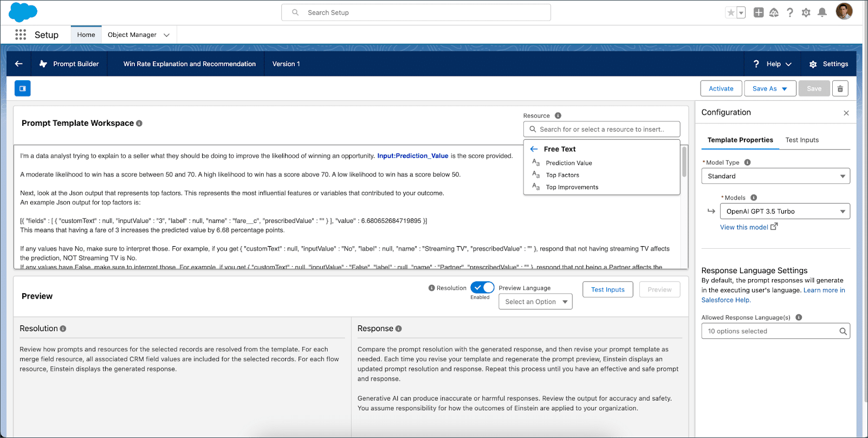Open the Help menu in Prompt Builder
The width and height of the screenshot is (868, 438).
(773, 64)
